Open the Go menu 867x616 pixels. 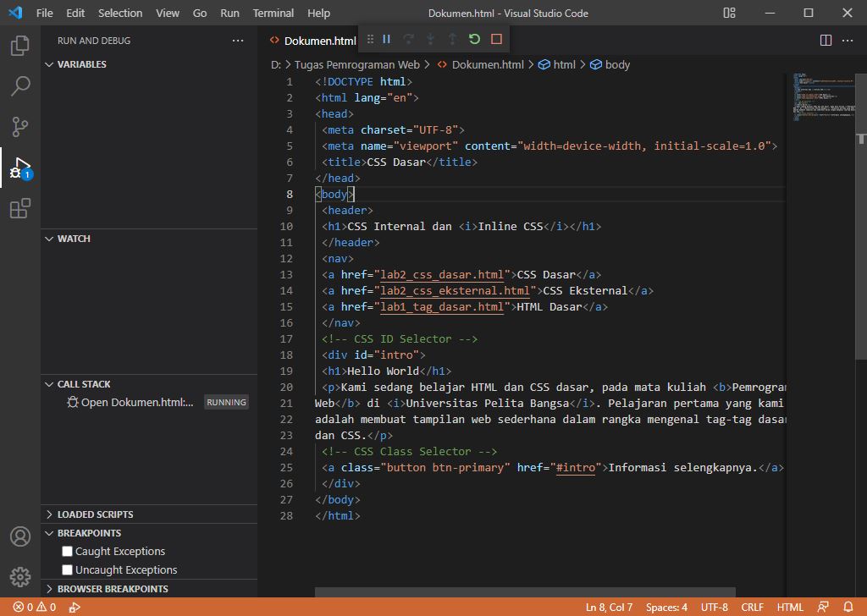click(200, 13)
